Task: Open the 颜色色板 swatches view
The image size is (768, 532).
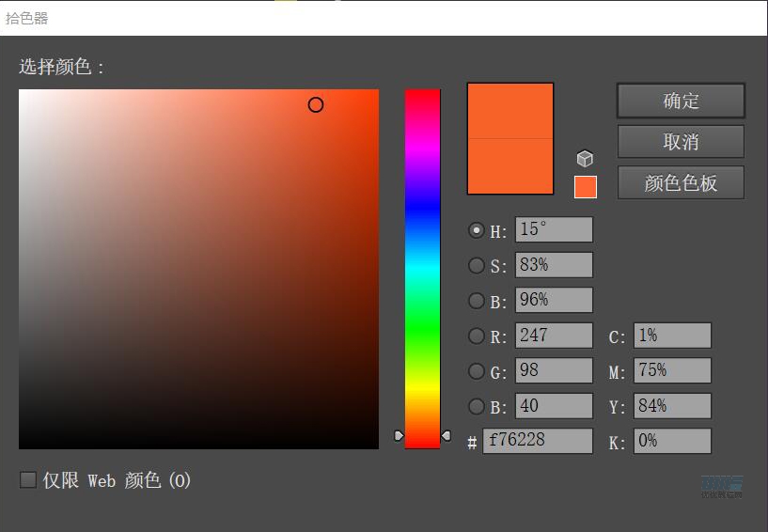Action: [x=681, y=183]
